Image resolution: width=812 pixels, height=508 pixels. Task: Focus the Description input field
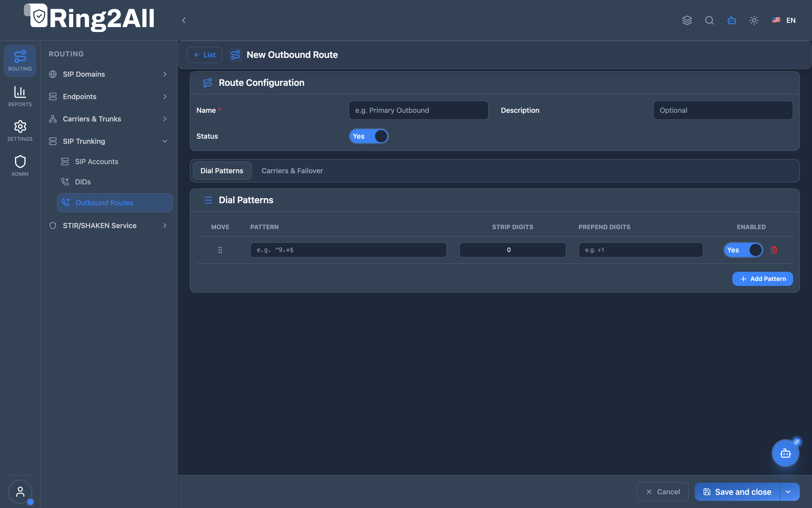point(723,110)
